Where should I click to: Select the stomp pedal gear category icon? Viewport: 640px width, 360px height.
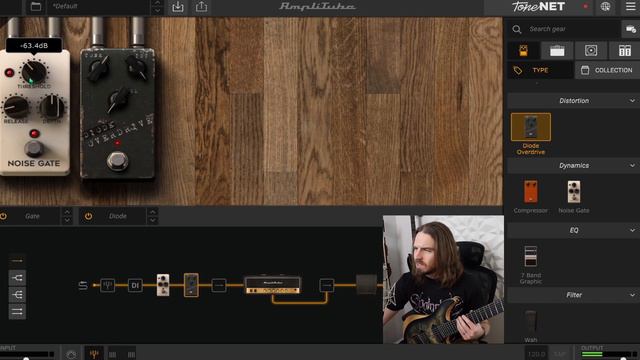pos(523,51)
